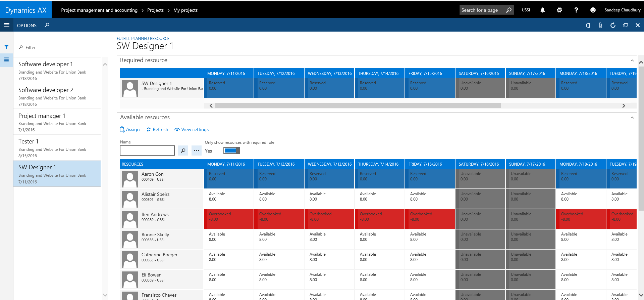Select Eli Bowen resource row

pos(162,280)
